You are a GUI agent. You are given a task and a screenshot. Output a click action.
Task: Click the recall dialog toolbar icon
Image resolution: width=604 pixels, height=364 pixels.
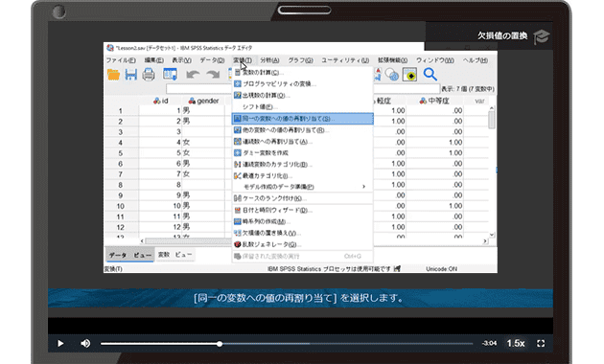click(170, 75)
